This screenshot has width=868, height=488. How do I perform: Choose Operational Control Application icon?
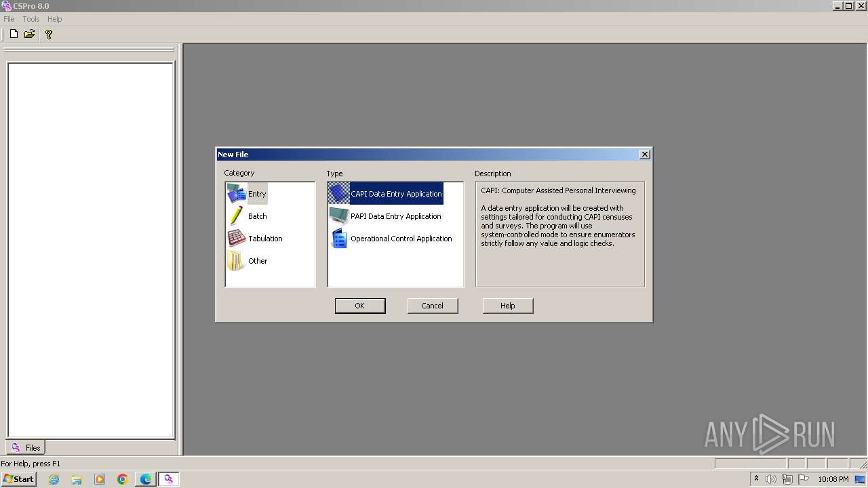pyautogui.click(x=339, y=239)
